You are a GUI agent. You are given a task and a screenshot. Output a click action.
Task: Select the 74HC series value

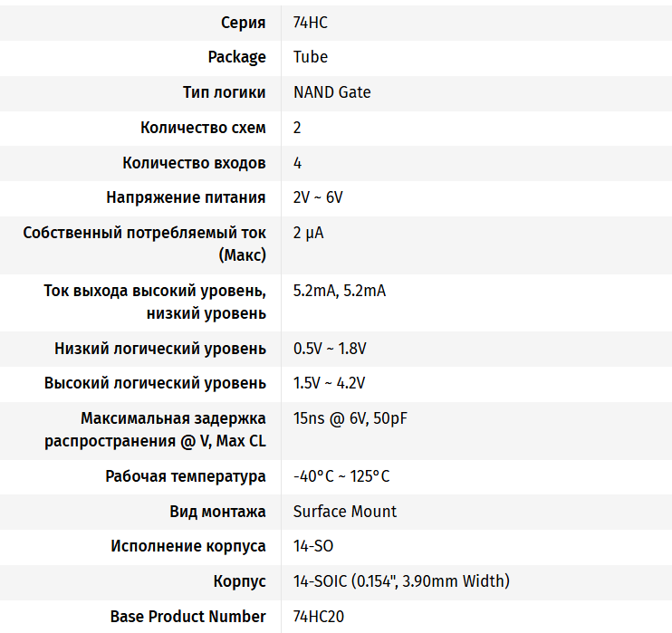[311, 23]
